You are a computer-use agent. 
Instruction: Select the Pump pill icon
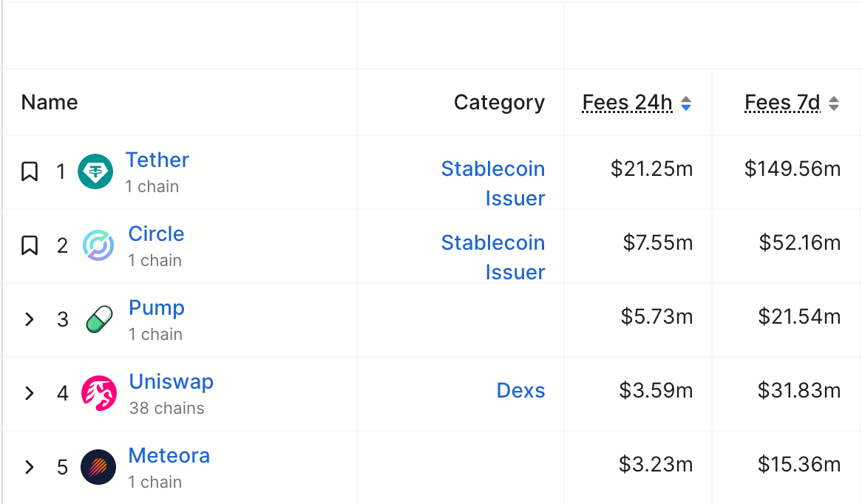click(98, 319)
